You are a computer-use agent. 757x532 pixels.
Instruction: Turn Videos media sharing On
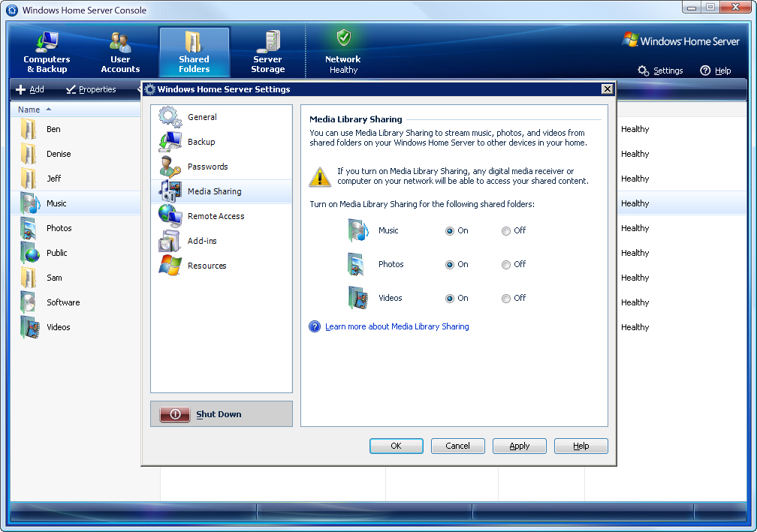(x=449, y=299)
